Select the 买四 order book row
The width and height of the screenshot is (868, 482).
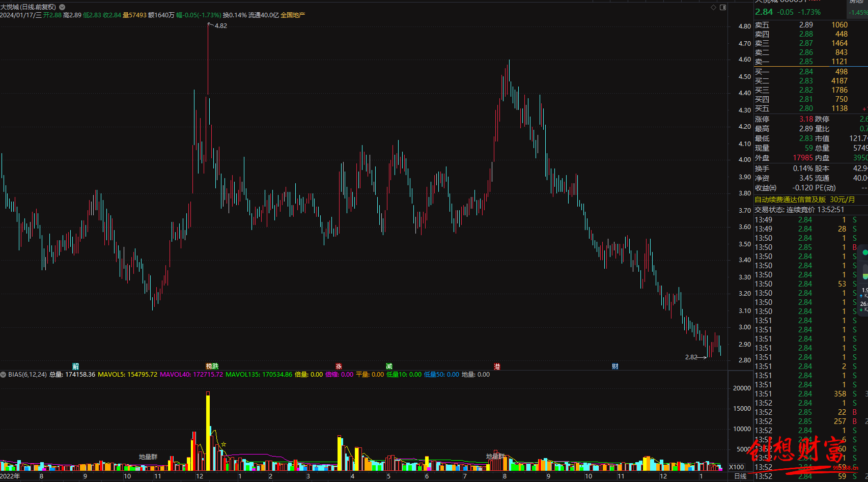810,99
